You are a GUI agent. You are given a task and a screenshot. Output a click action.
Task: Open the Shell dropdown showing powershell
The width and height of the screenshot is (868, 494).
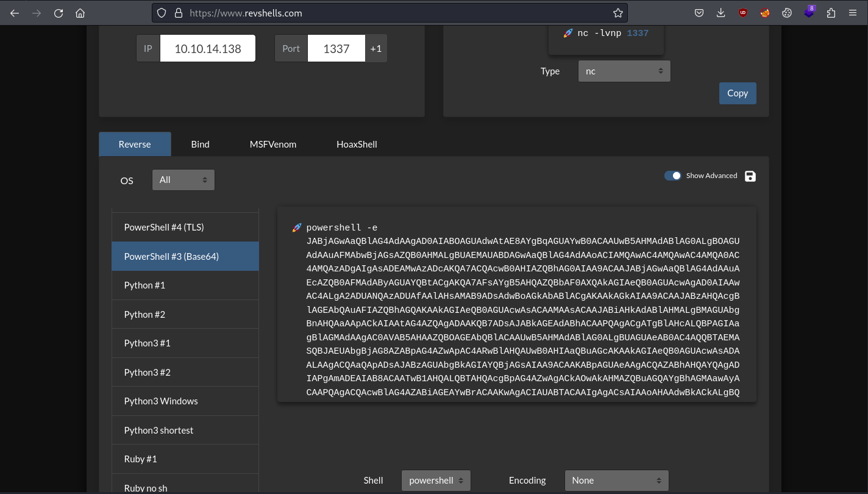click(x=436, y=481)
